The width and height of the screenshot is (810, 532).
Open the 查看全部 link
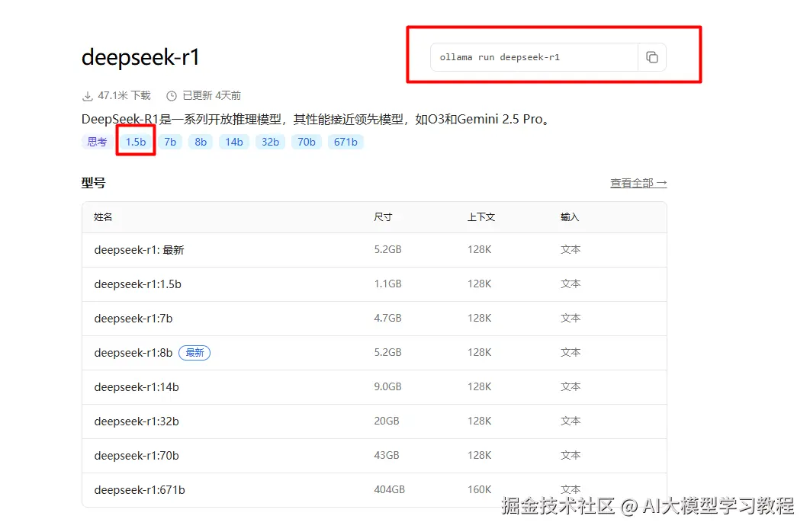pos(638,183)
